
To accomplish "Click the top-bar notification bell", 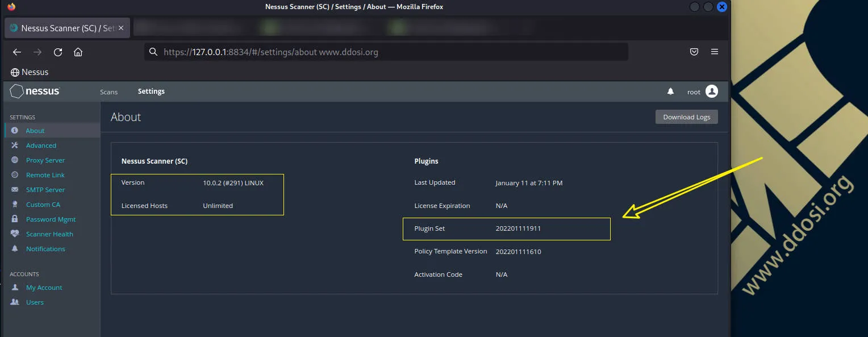I will pyautogui.click(x=670, y=91).
